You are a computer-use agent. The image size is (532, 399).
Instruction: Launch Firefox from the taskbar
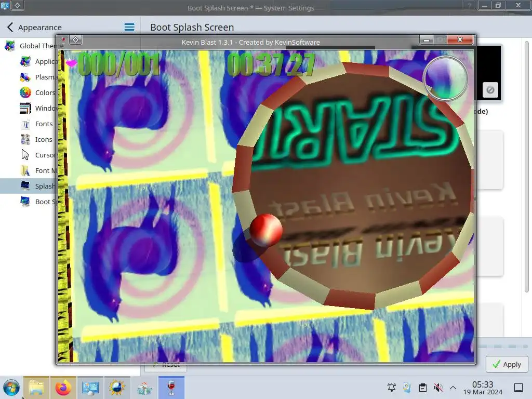63,388
